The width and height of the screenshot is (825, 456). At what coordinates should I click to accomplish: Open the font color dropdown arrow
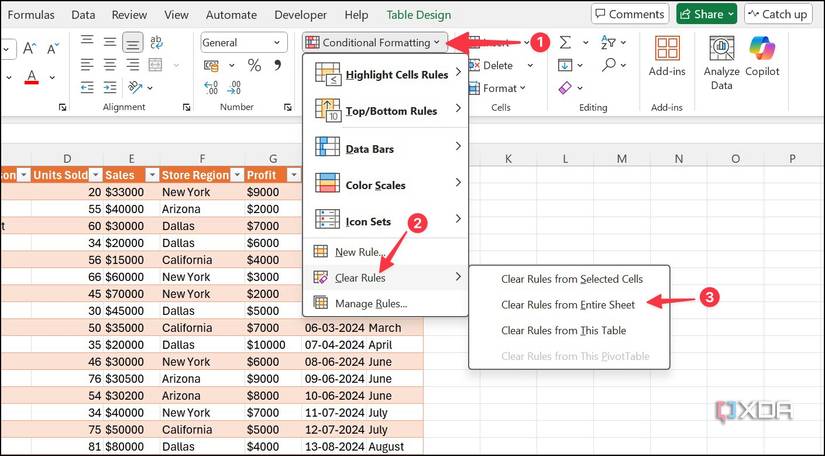[x=52, y=77]
